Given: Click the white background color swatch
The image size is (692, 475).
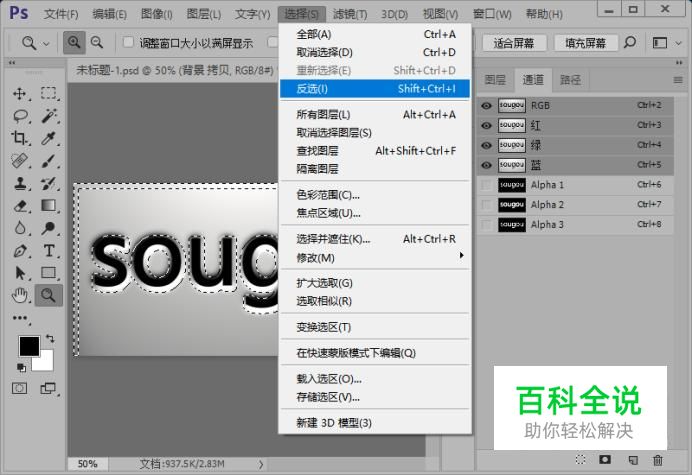Looking at the screenshot, I should 46,363.
